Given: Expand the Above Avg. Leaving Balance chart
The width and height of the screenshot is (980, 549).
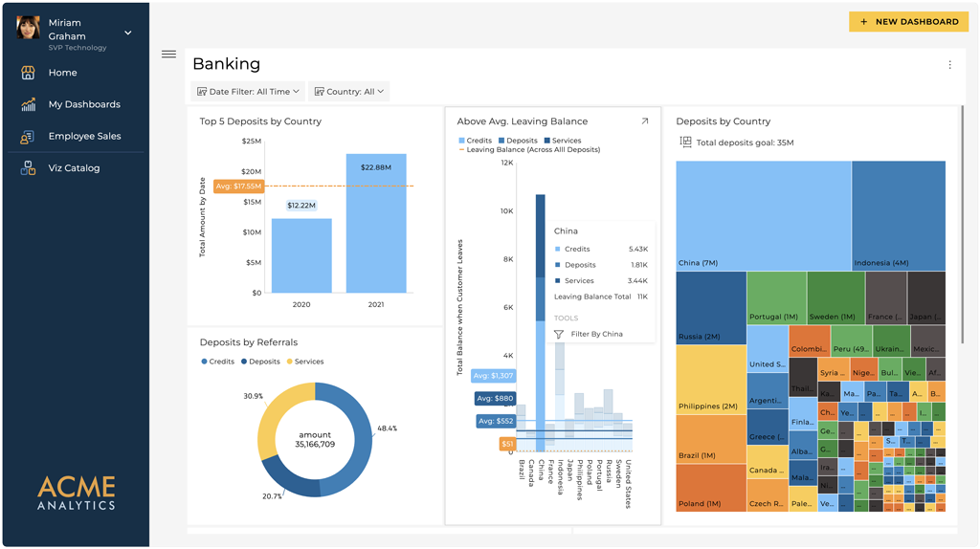Looking at the screenshot, I should tap(644, 121).
